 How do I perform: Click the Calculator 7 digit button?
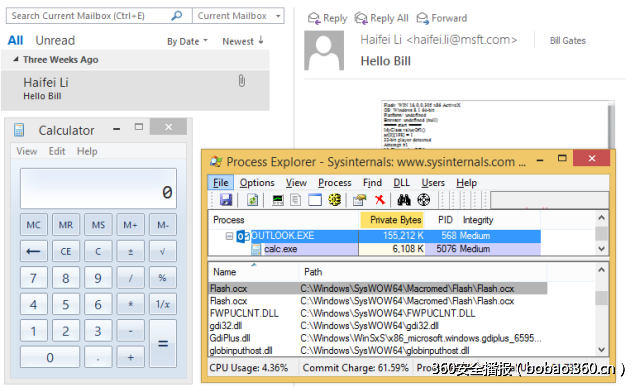[x=33, y=278]
